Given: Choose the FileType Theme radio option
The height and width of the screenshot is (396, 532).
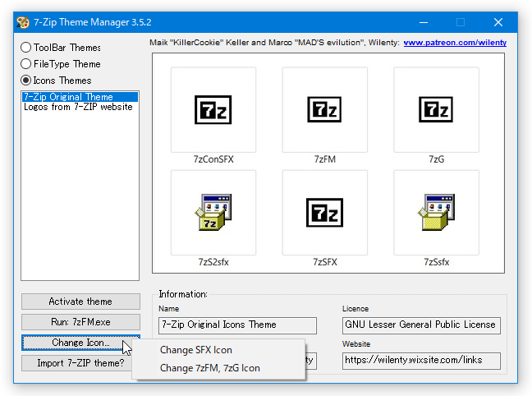Looking at the screenshot, I should (61, 64).
